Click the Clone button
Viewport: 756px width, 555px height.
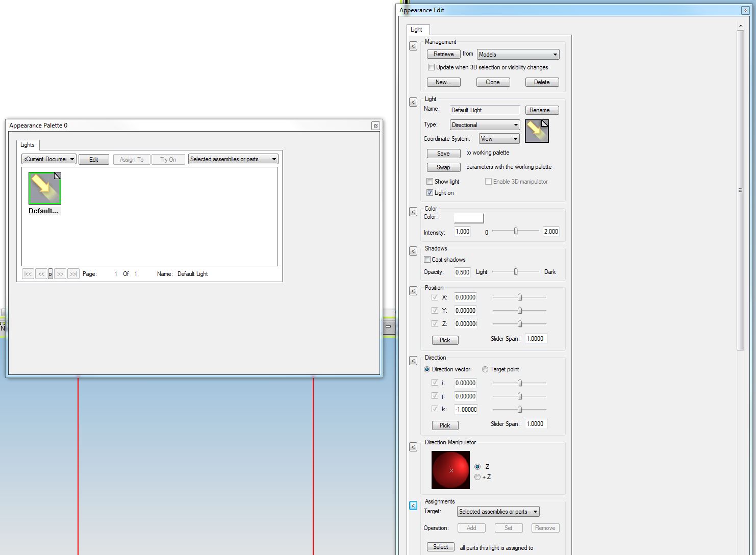pos(493,82)
